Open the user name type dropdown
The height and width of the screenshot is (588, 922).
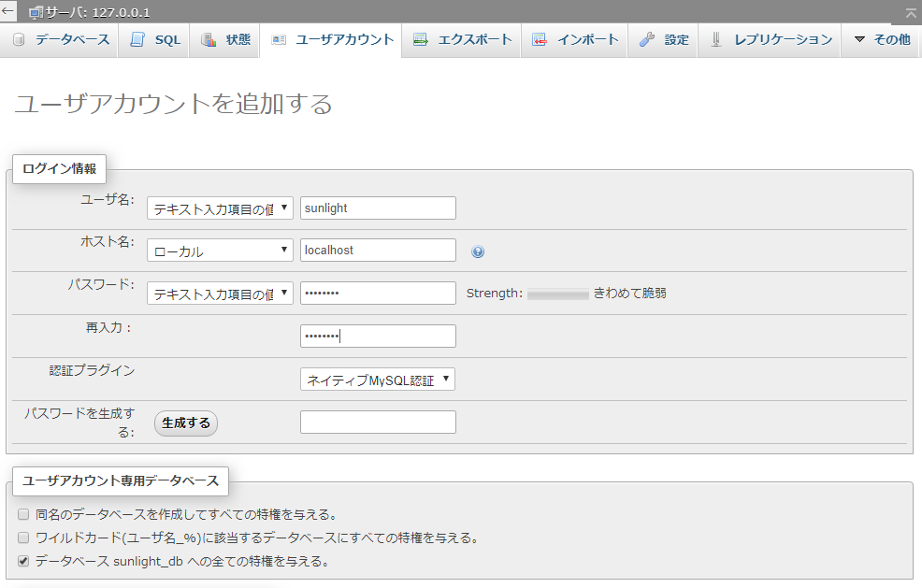(220, 208)
